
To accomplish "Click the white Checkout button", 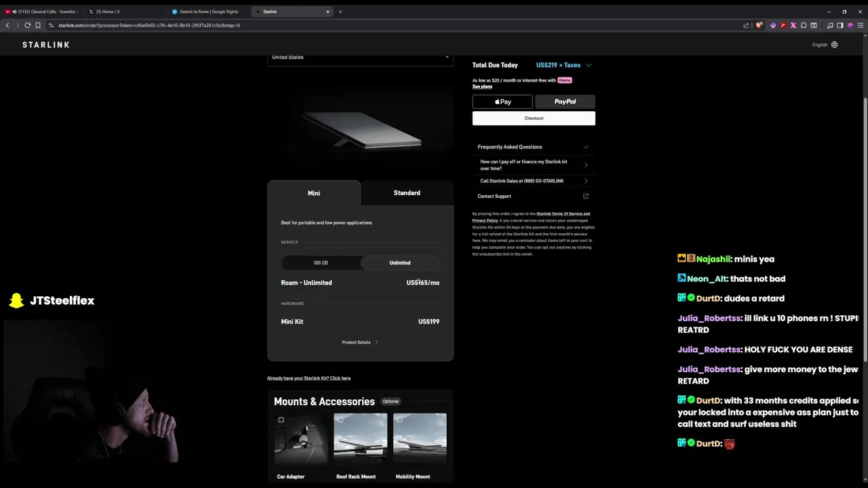I will click(534, 118).
